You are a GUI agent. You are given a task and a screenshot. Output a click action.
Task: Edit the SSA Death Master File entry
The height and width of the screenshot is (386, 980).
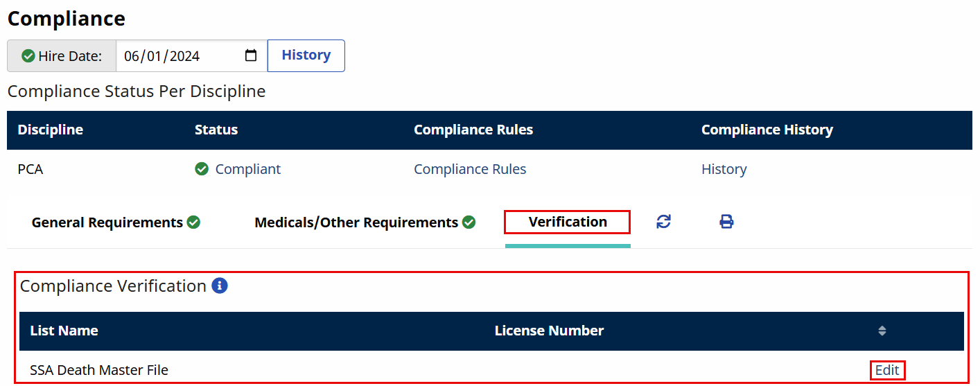(887, 370)
